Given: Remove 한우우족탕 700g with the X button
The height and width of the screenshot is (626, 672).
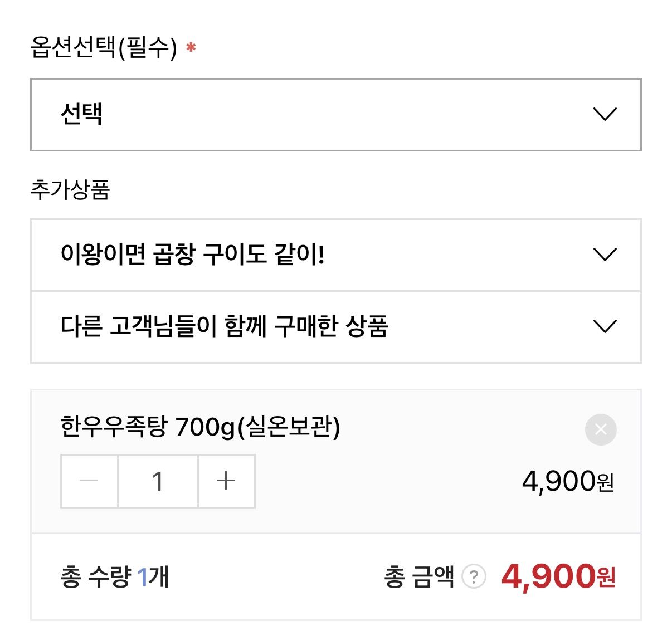Looking at the screenshot, I should pos(601,429).
